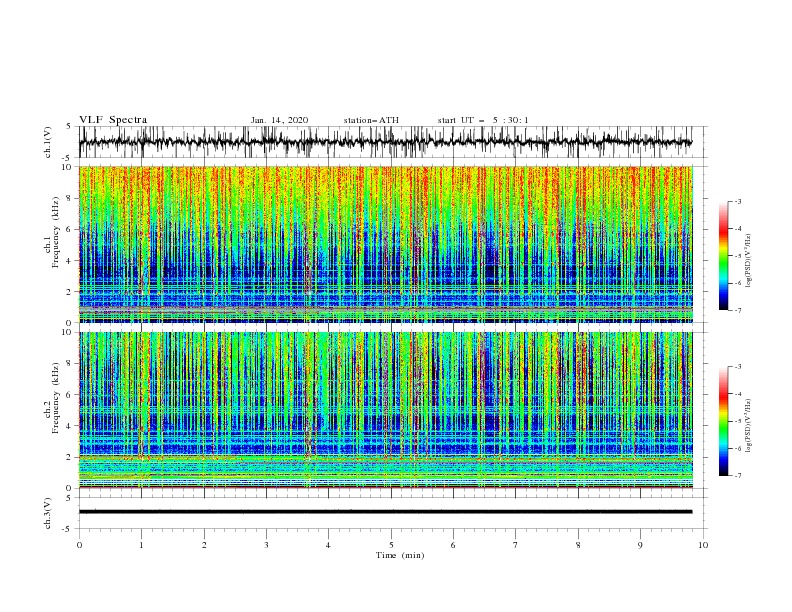Click the ch.2 "Frequency (kHz)" axis label

point(56,398)
